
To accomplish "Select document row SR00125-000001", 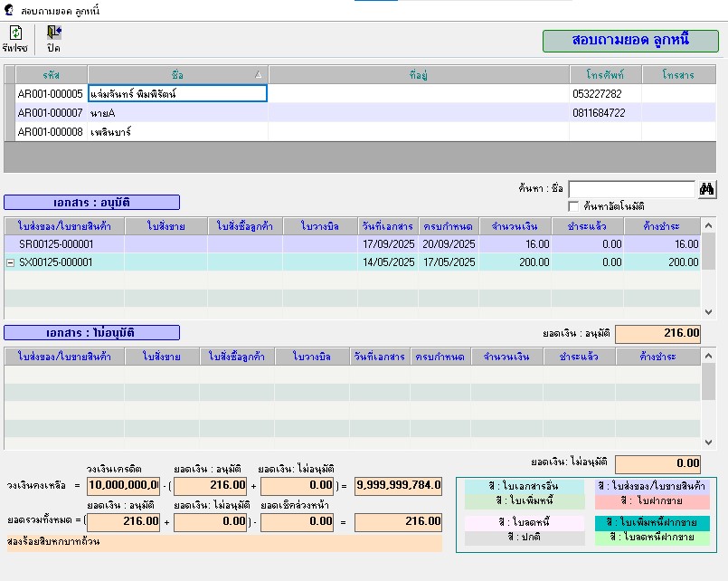I will pyautogui.click(x=56, y=244).
